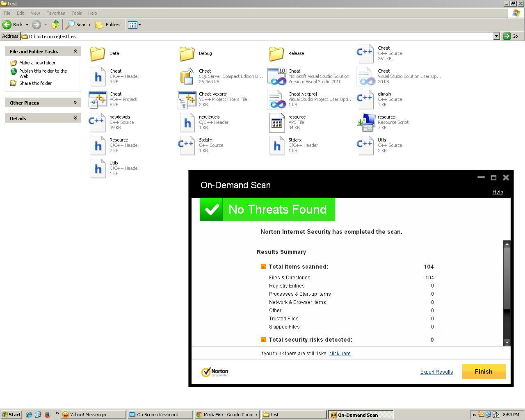Open the File menu
Viewport: 525px width, 420px height.
(x=7, y=13)
